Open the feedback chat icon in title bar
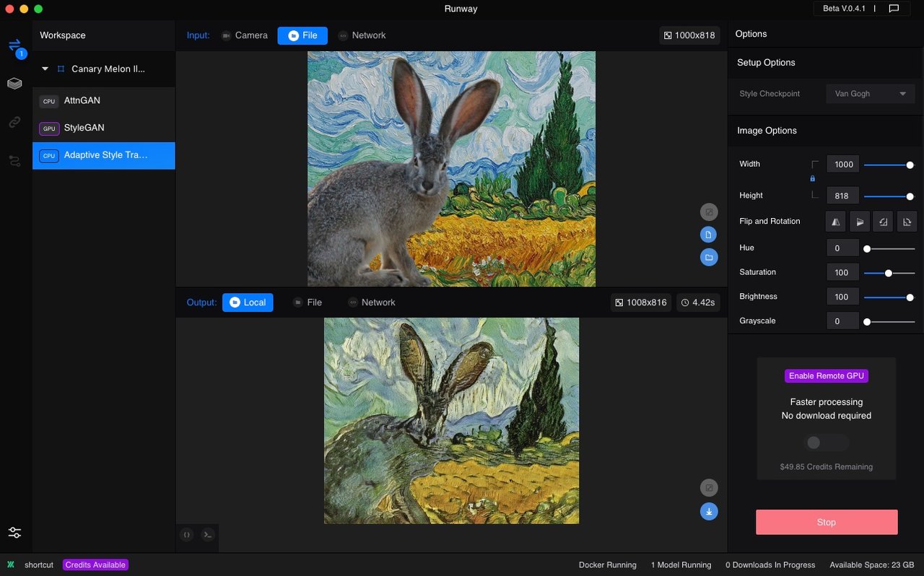The image size is (924, 576). (x=894, y=9)
